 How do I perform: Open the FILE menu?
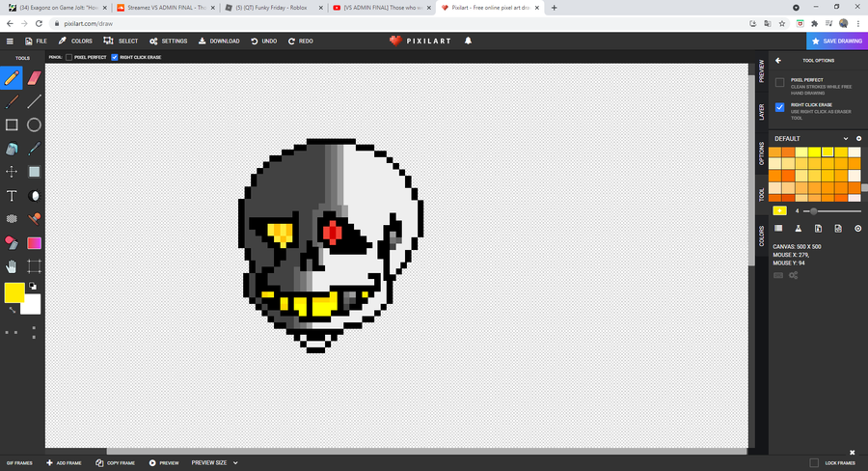click(36, 41)
